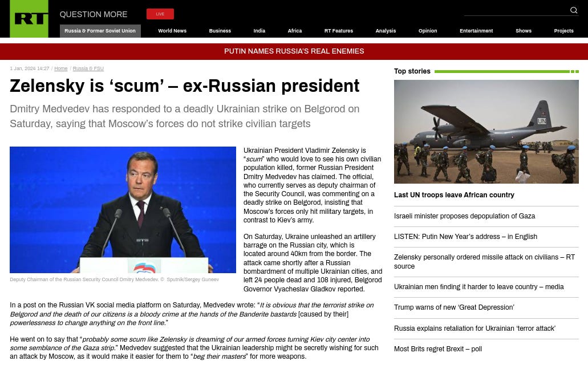Open Shows in navigation bar
This screenshot has width=588, height=365.
[x=524, y=31]
